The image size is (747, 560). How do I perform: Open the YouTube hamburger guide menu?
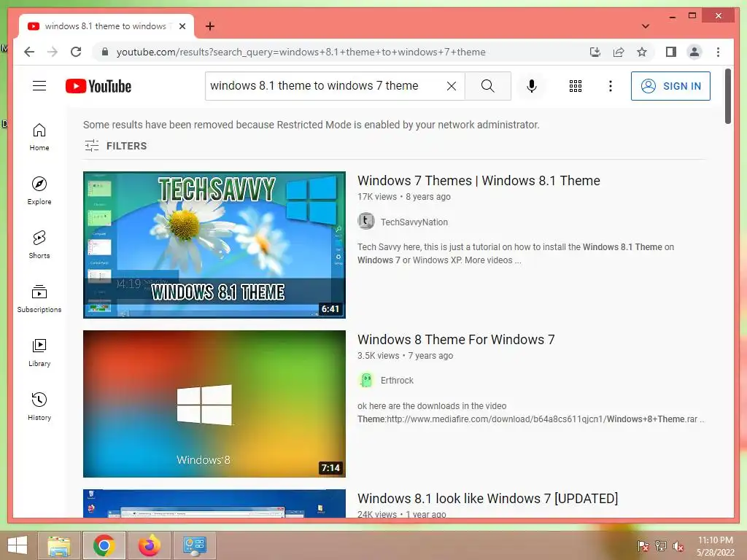coord(39,86)
